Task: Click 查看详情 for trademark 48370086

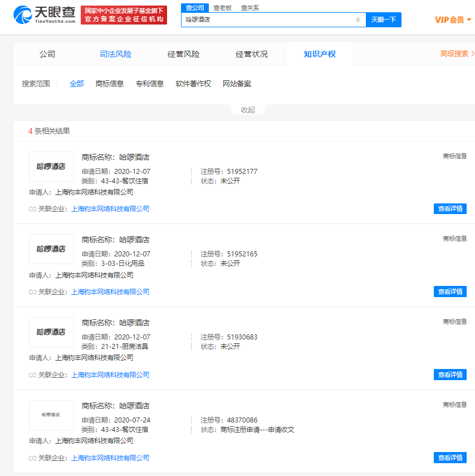Action: point(450,458)
